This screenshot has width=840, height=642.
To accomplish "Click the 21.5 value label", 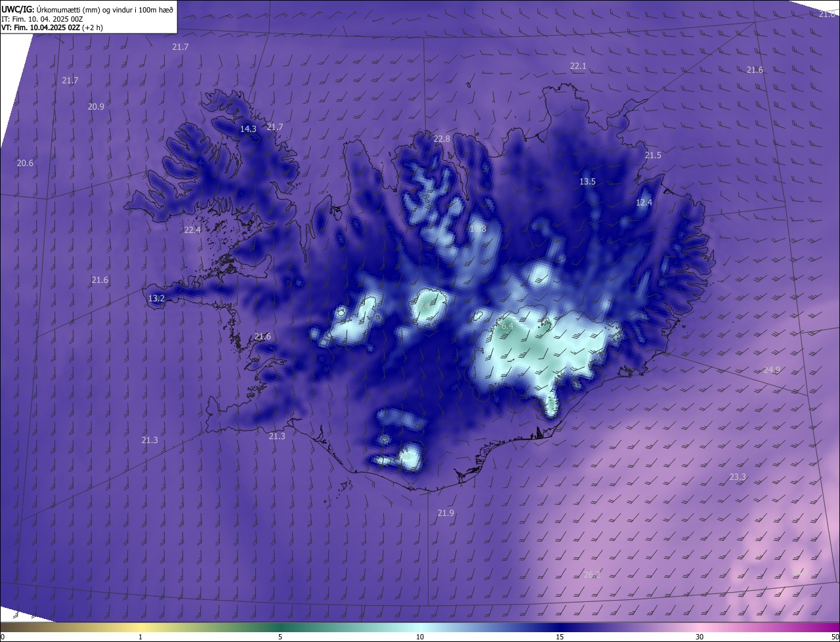I will tap(653, 156).
